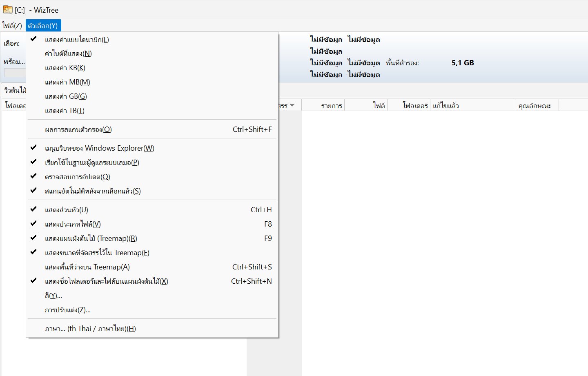Choose แสดงค่า TB(T)
This screenshot has height=376, width=588.
click(152, 111)
